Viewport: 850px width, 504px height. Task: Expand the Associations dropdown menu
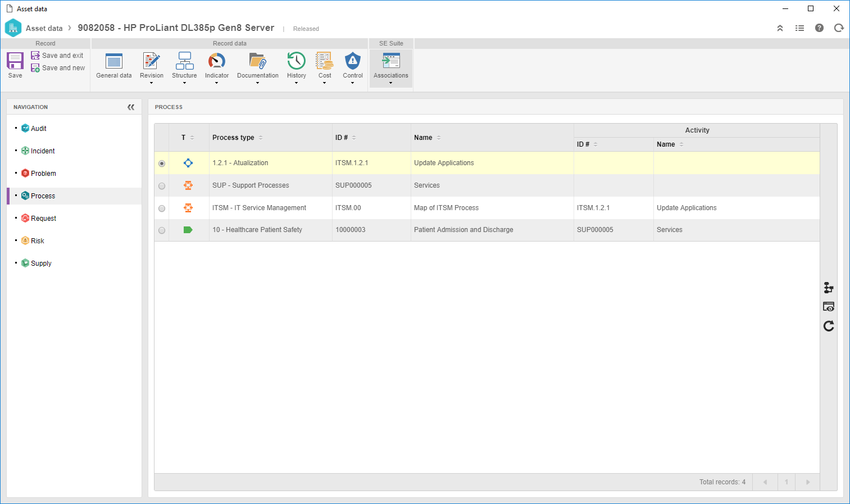pos(391,83)
